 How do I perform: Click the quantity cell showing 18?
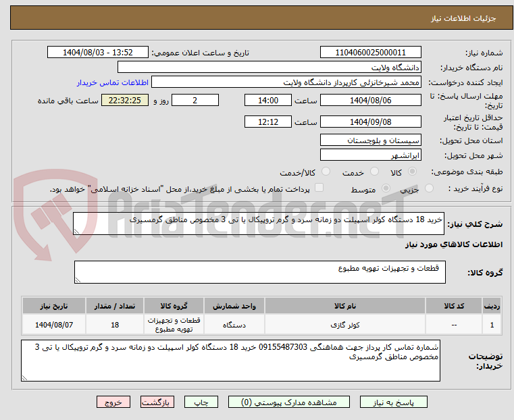point(115,325)
